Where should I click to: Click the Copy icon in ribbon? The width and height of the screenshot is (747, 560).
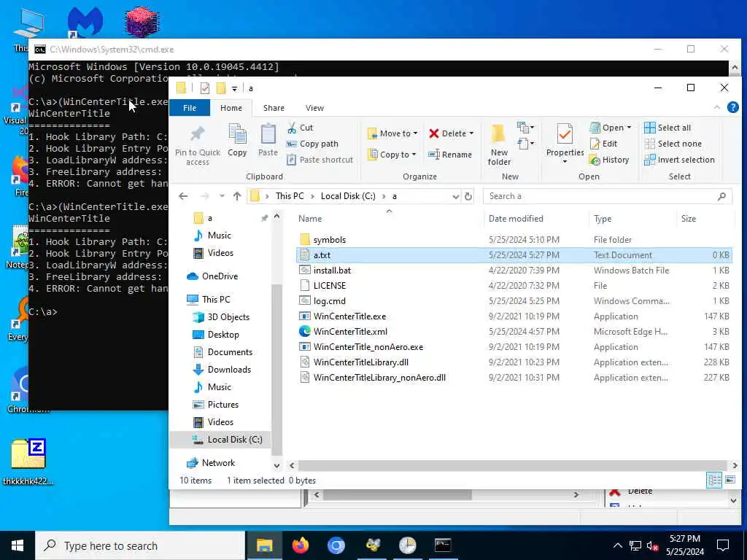click(x=237, y=134)
